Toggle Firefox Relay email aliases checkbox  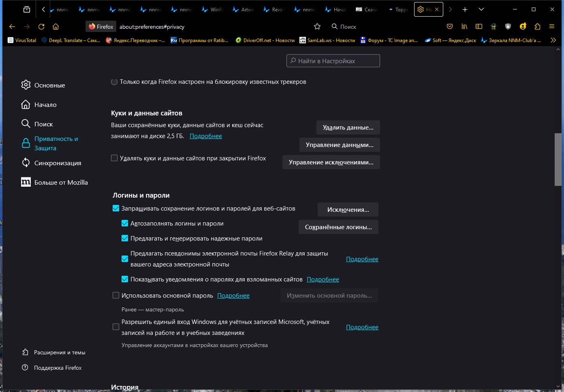pos(125,259)
